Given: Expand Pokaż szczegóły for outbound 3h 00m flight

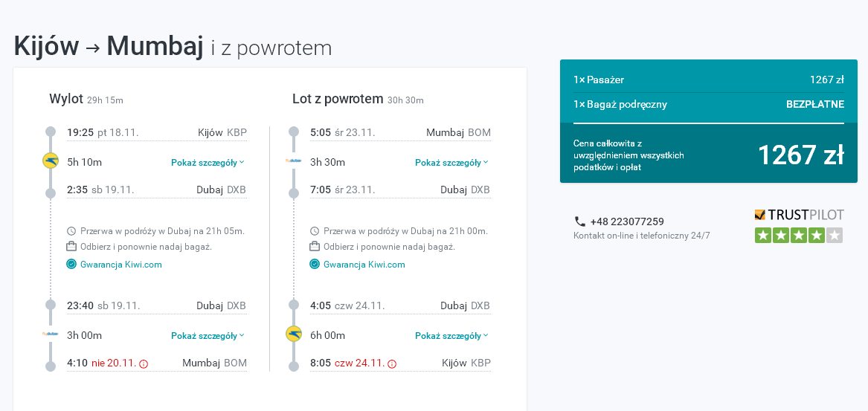Looking at the screenshot, I should pos(208,336).
